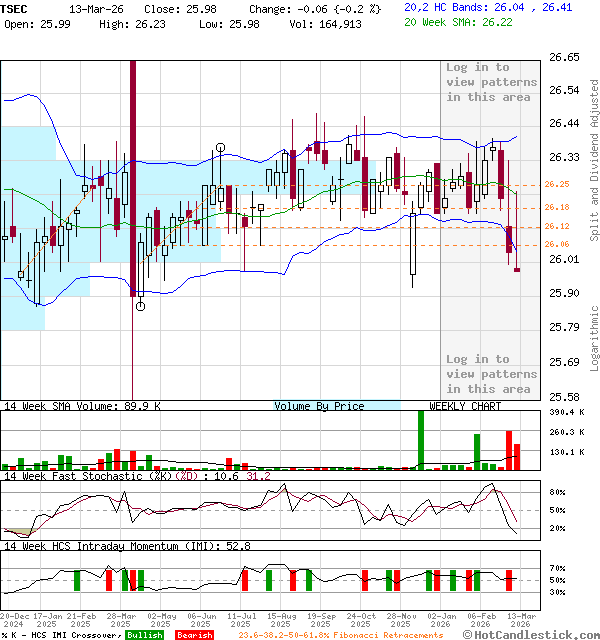This screenshot has width=600, height=640.
Task: Click the 13-Mar 2026 date axis label
Action: coord(518,621)
